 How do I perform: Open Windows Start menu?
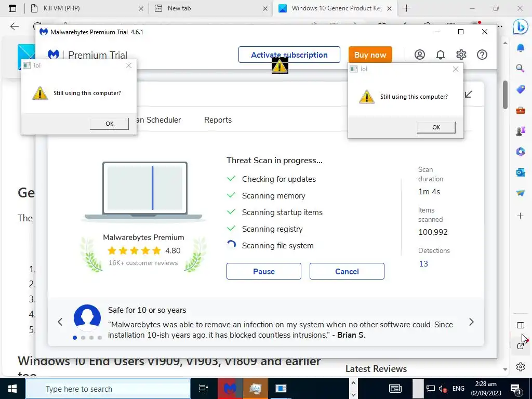click(12, 389)
